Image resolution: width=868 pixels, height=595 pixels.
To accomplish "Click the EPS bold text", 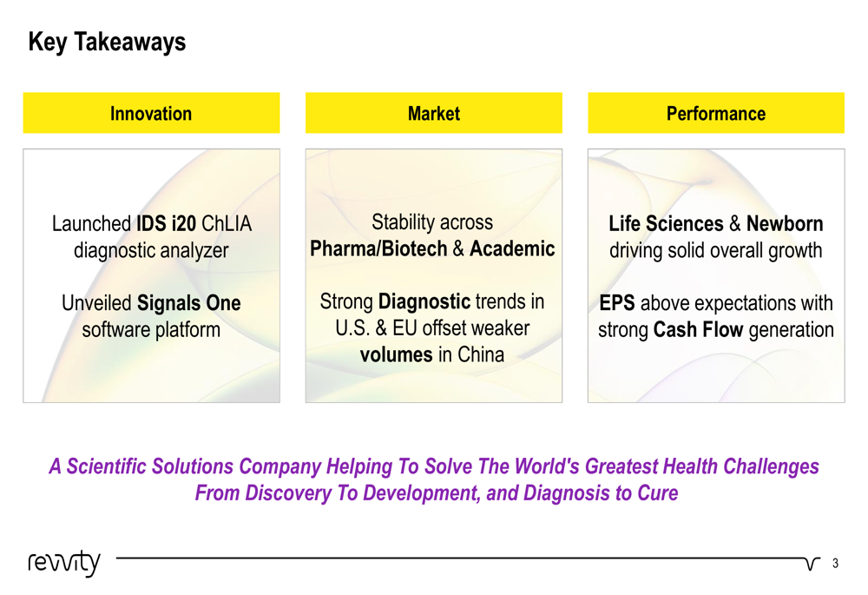I will coord(616,303).
